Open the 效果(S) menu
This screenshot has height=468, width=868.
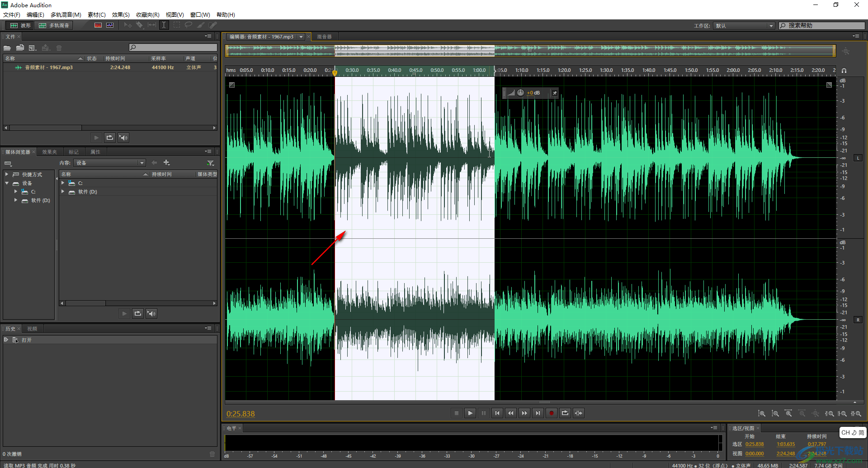click(x=121, y=15)
